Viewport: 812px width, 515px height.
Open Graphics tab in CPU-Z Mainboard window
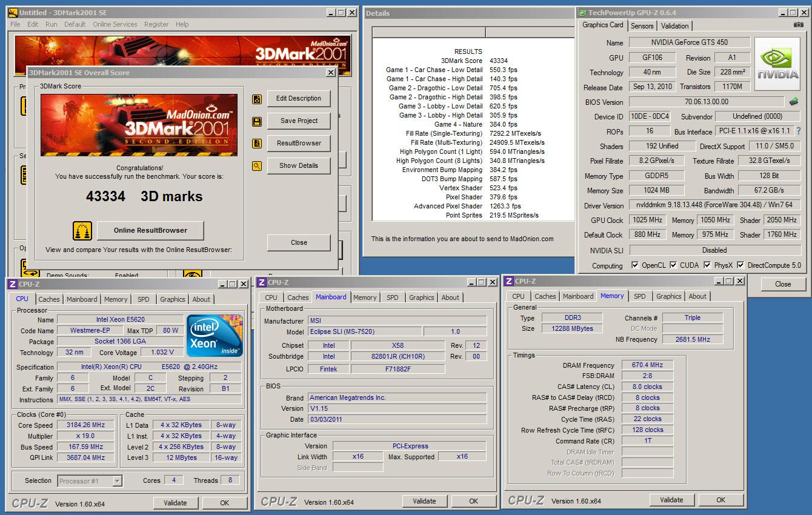click(422, 297)
